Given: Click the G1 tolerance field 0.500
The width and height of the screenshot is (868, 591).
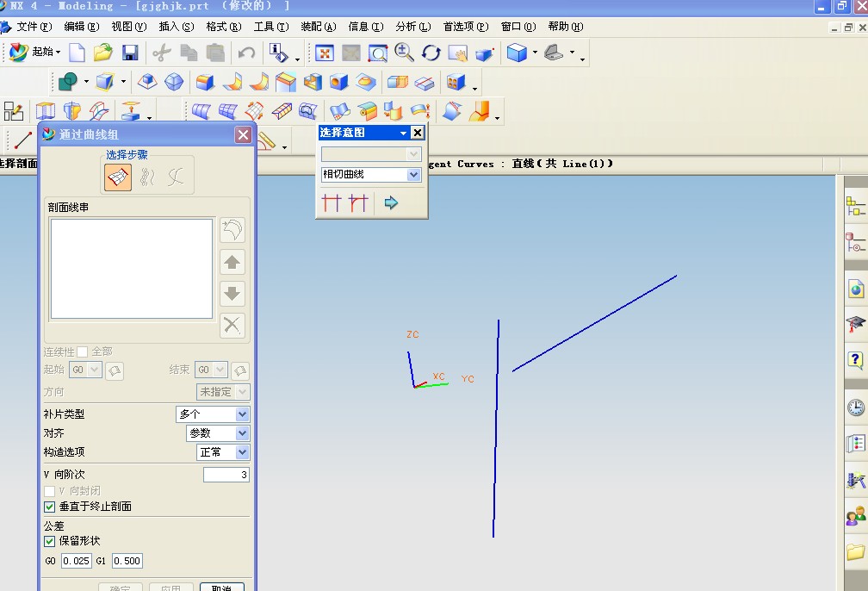Looking at the screenshot, I should 127,561.
